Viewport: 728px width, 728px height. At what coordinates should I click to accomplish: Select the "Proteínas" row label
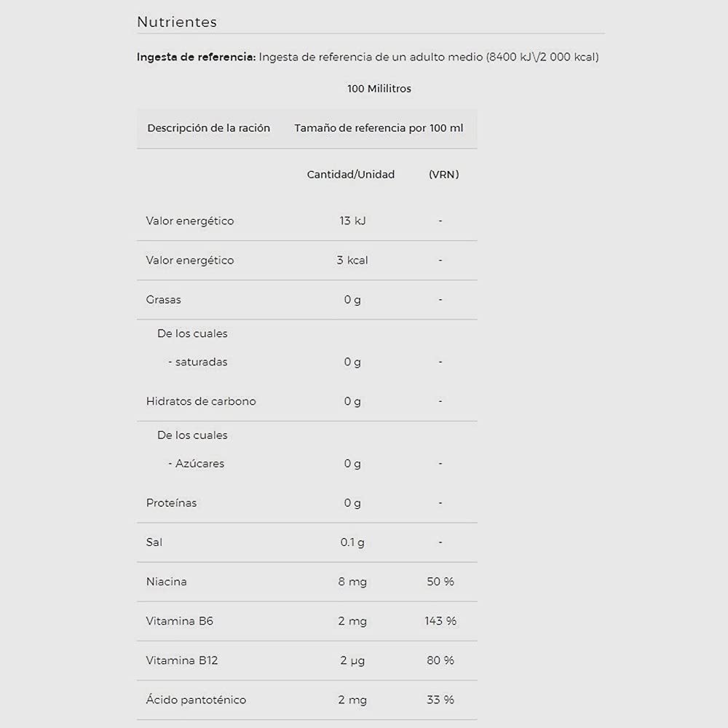[171, 503]
